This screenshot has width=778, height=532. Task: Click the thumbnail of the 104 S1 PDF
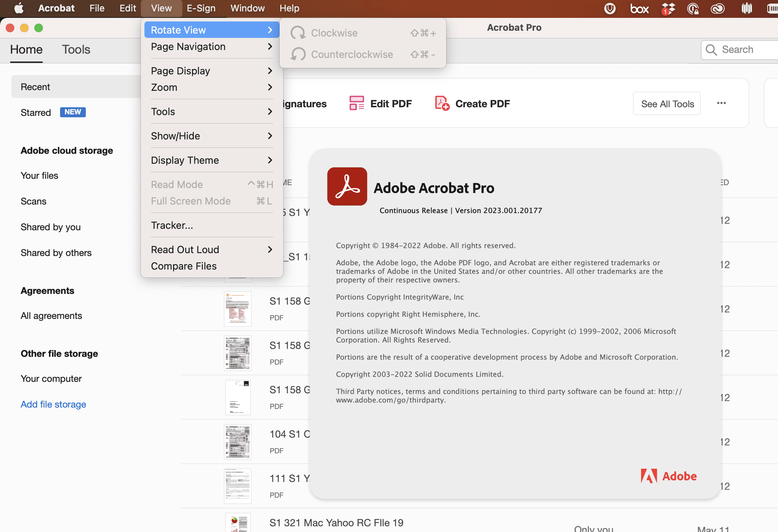[x=237, y=442]
